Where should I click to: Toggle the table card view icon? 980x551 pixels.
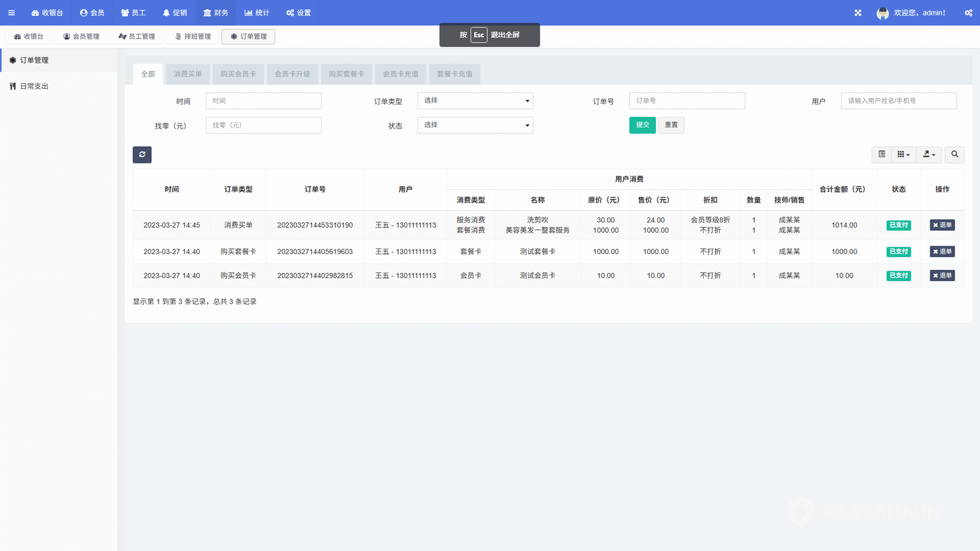(x=881, y=154)
